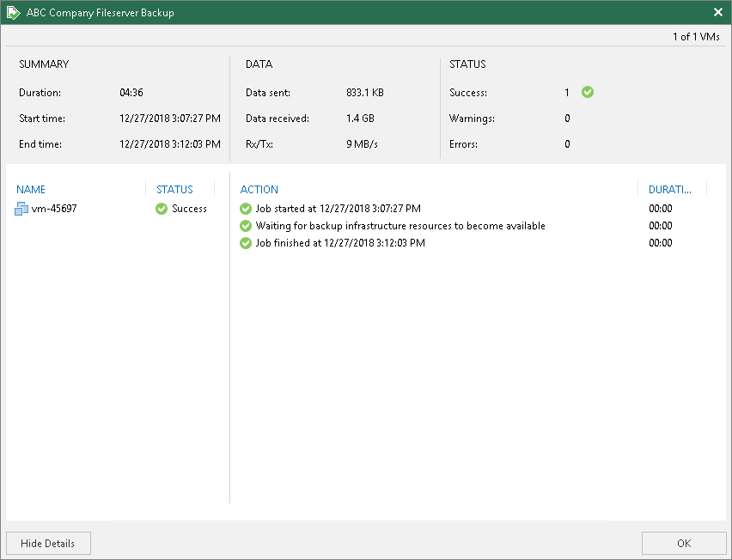Click the SUMMARY section heading
732x560 pixels.
44,64
